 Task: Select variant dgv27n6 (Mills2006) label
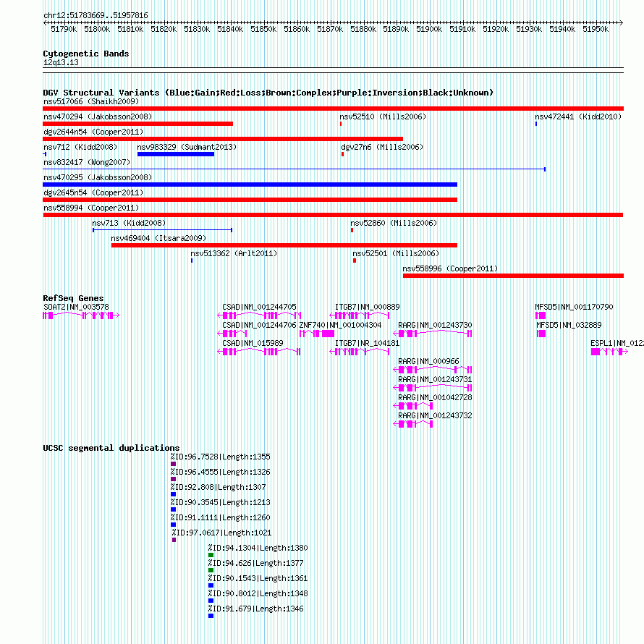(x=382, y=147)
